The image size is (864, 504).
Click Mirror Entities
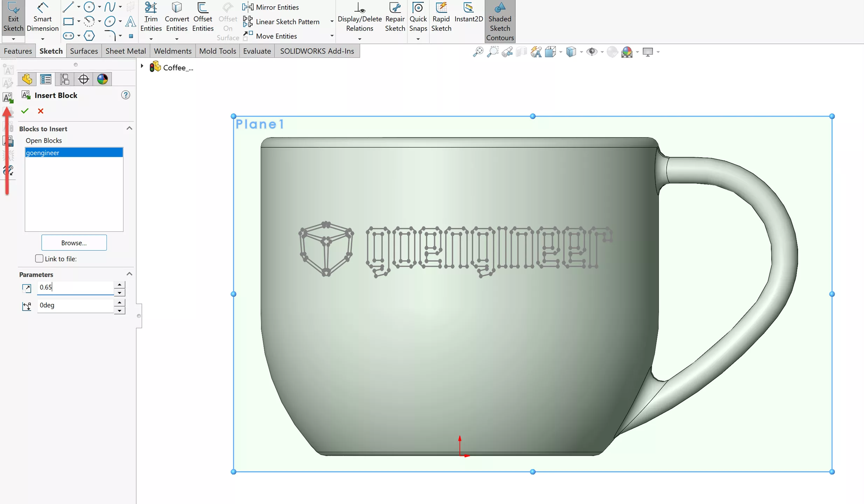click(x=270, y=7)
